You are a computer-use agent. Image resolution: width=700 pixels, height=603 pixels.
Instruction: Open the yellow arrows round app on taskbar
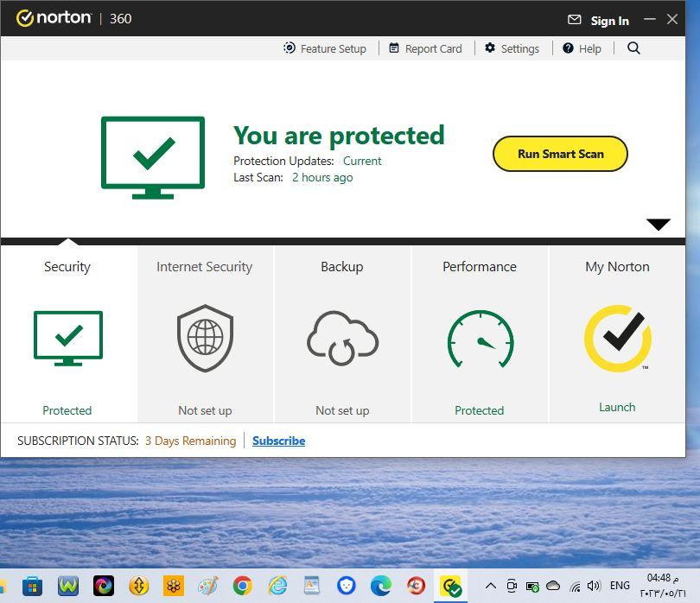pos(138,586)
